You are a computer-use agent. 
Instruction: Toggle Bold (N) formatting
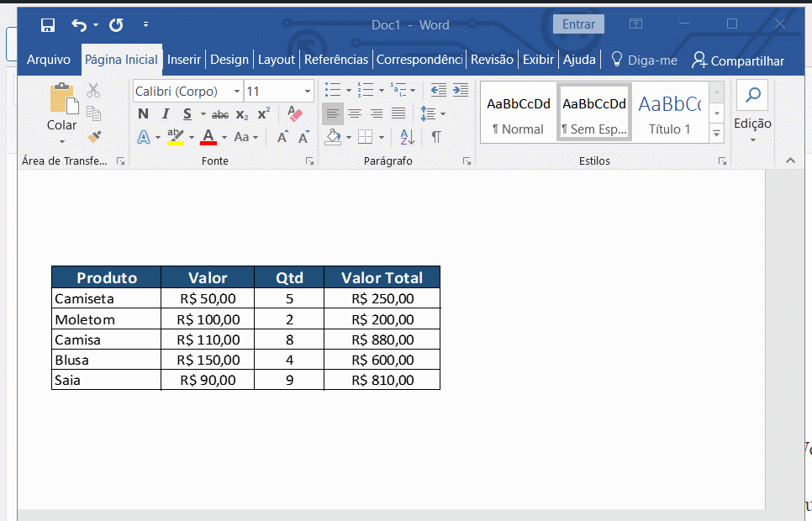click(143, 114)
